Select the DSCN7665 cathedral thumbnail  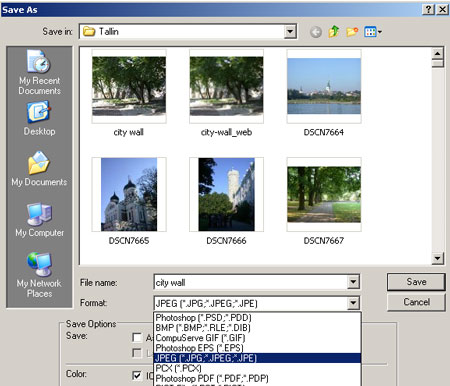pyautogui.click(x=129, y=194)
